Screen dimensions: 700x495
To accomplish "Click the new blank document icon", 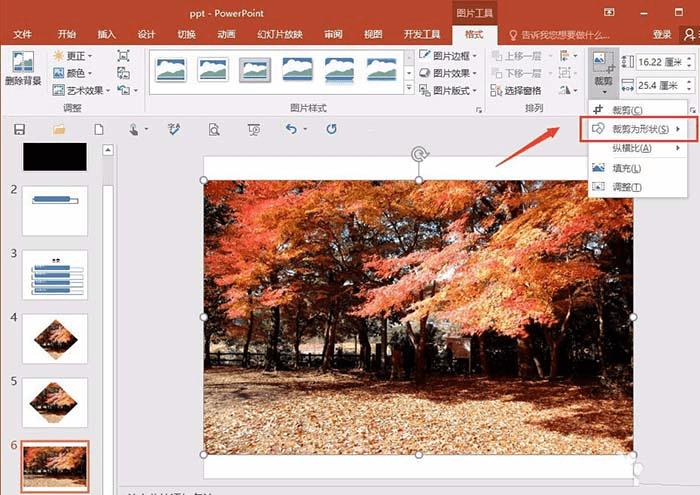I will click(x=98, y=129).
